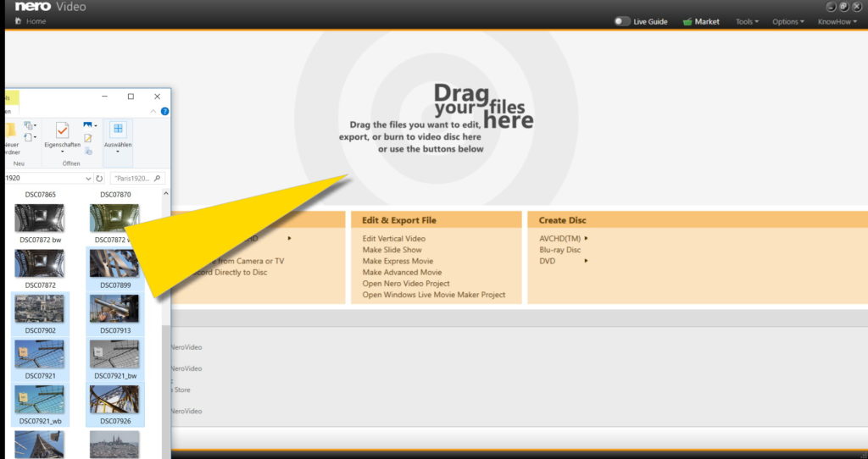The height and width of the screenshot is (459, 868).
Task: Open the KnowHow dropdown menu
Action: [x=837, y=21]
